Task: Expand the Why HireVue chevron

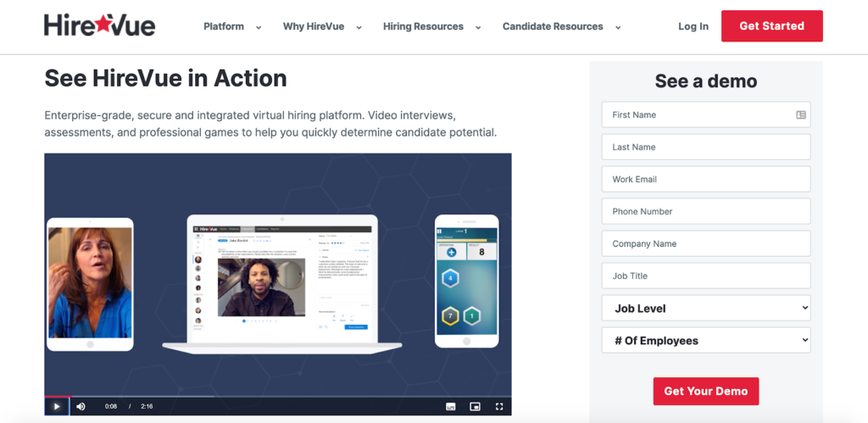Action: pos(359,27)
